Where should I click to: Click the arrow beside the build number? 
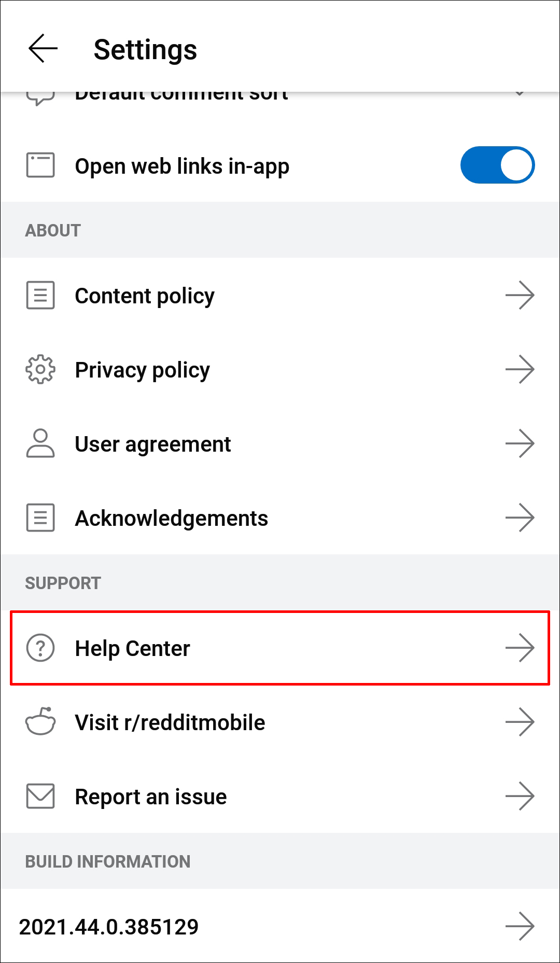click(x=520, y=927)
